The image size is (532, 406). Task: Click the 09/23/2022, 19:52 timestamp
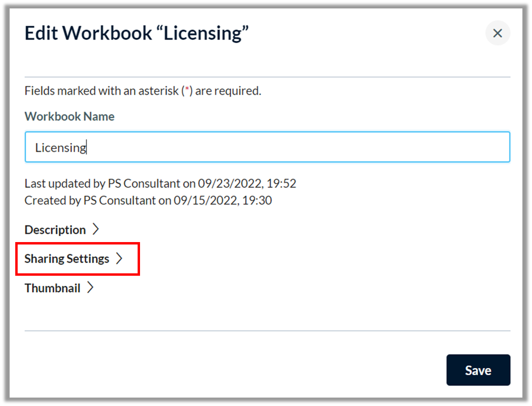tap(247, 183)
